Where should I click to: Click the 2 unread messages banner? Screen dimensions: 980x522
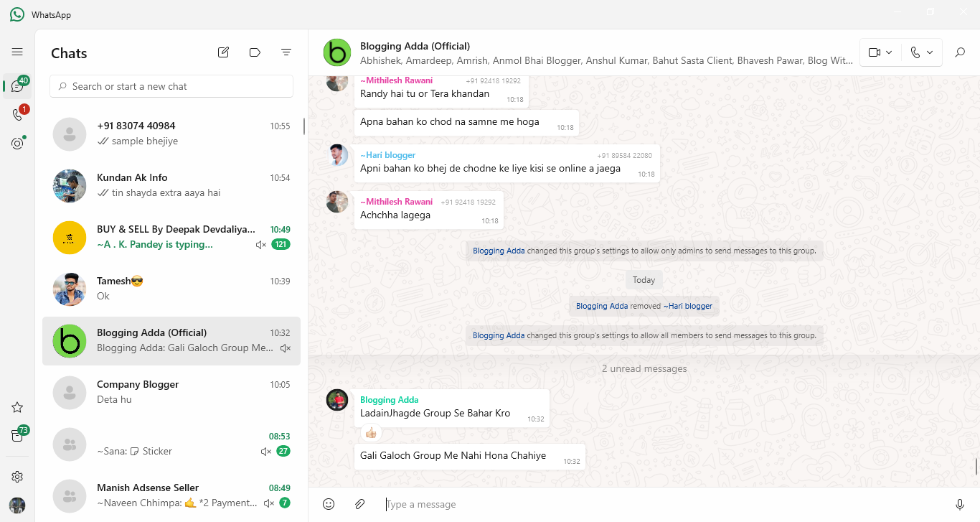coord(644,368)
